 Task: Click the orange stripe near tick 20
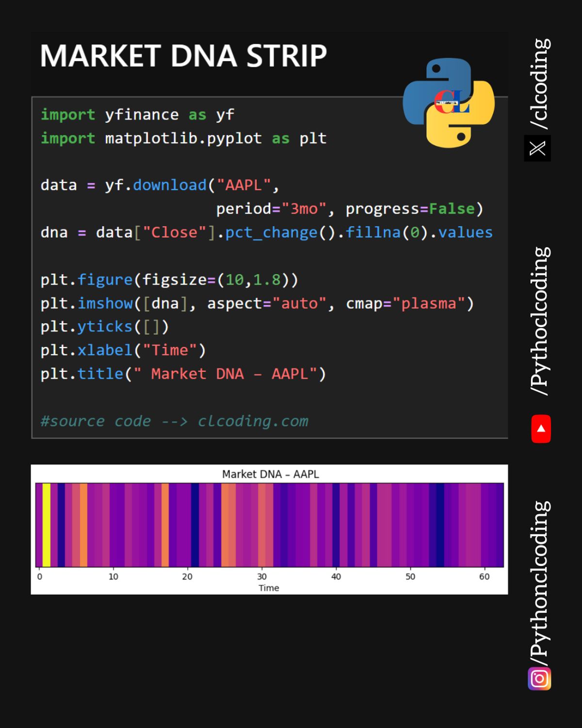165,525
